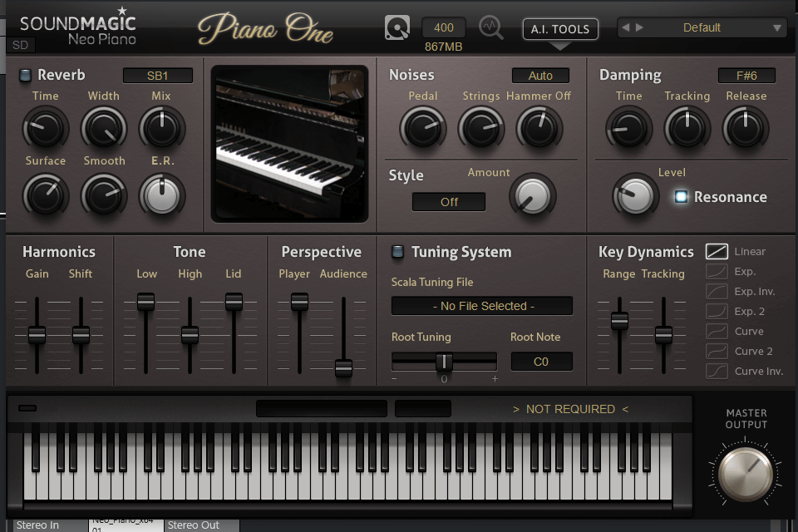Screen dimensions: 798x532
Task: Click the Reverb Width knob
Action: (104, 128)
